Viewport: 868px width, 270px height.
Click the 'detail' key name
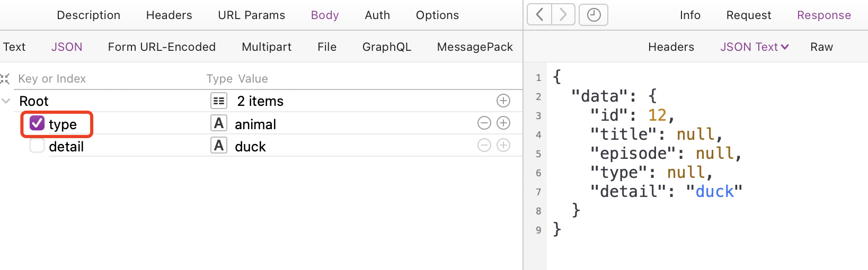(66, 146)
